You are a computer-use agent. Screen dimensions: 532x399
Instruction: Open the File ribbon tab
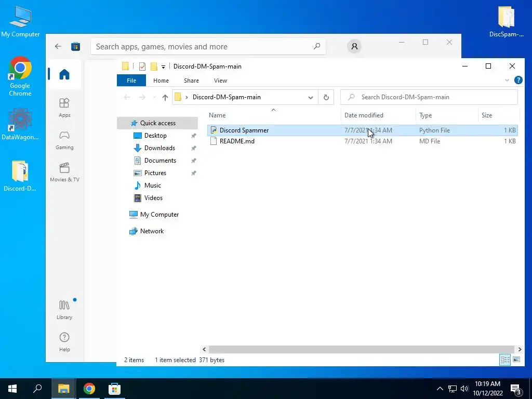[131, 81]
